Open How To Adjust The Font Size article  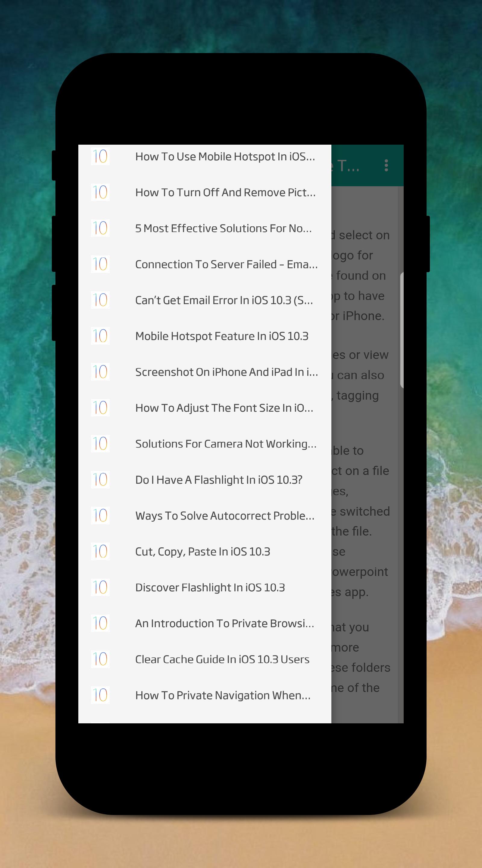click(x=205, y=408)
